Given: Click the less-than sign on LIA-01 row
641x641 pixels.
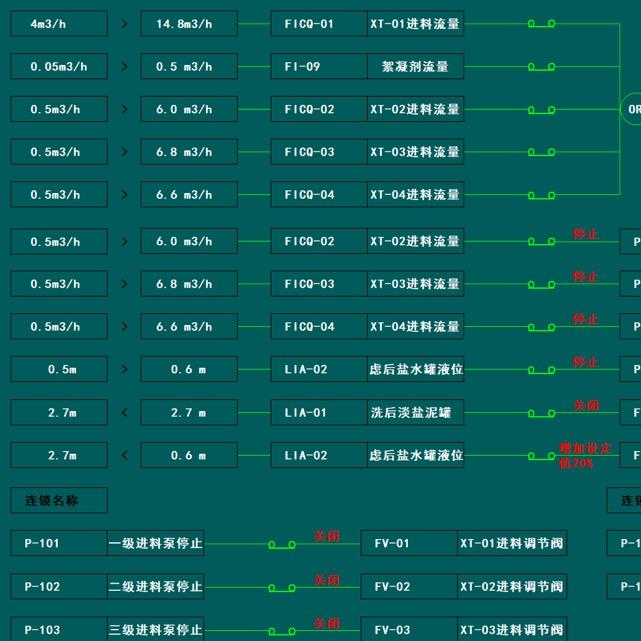Looking at the screenshot, I should tap(124, 412).
